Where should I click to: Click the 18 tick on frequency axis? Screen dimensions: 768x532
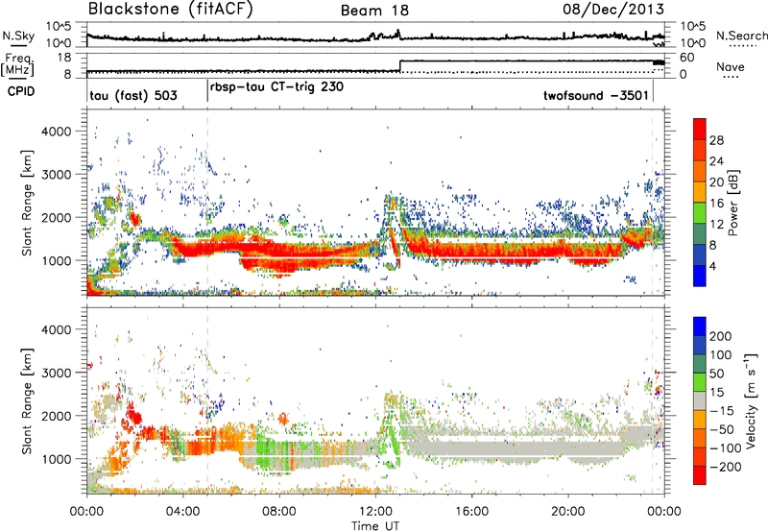[63, 58]
